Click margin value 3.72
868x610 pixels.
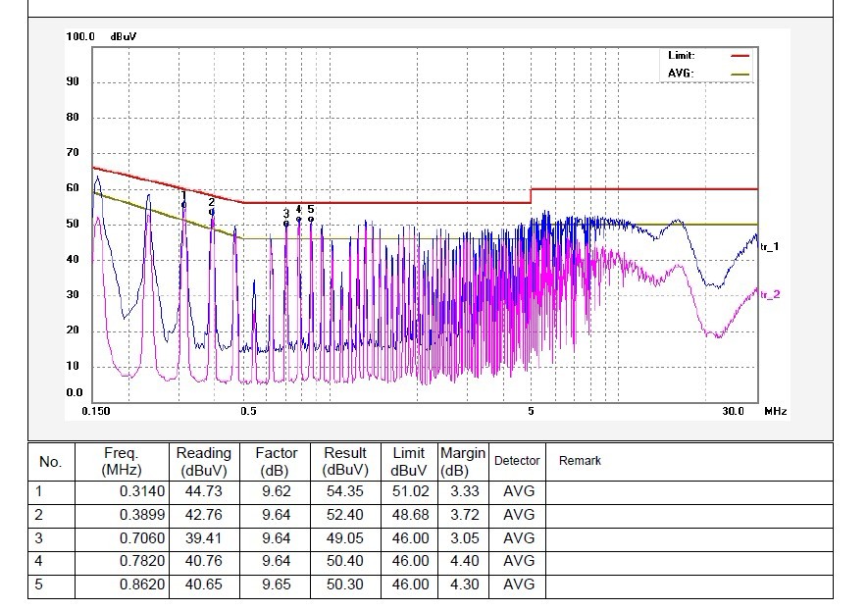465,515
